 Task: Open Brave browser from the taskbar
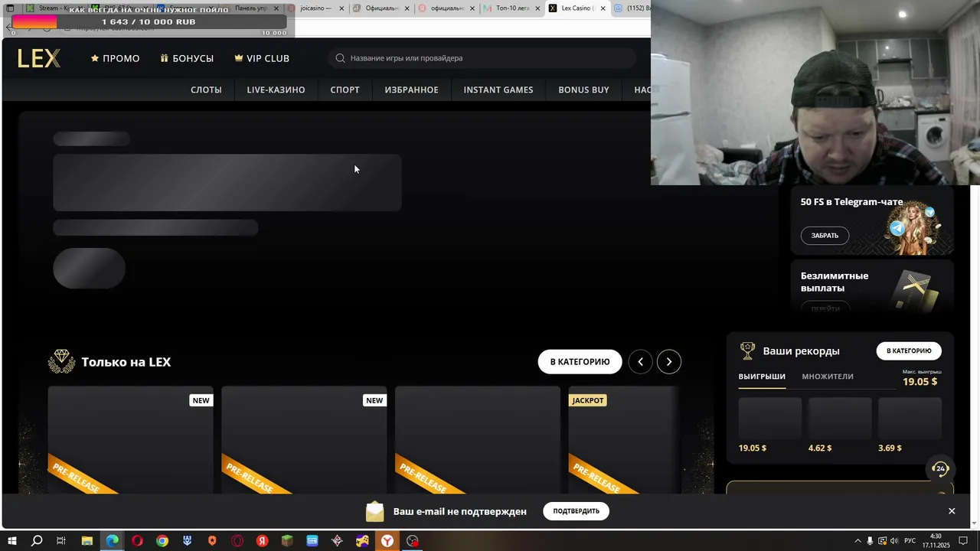(212, 541)
